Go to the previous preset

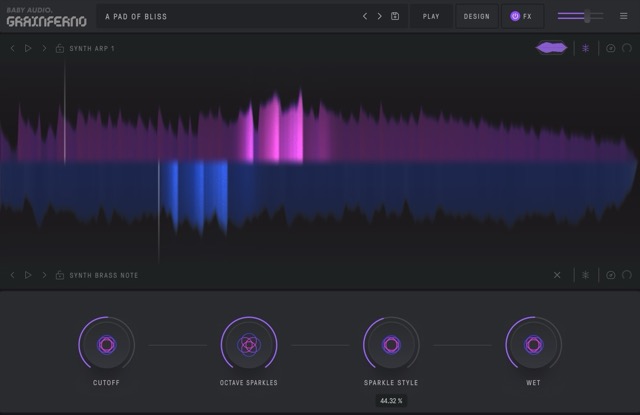(365, 16)
